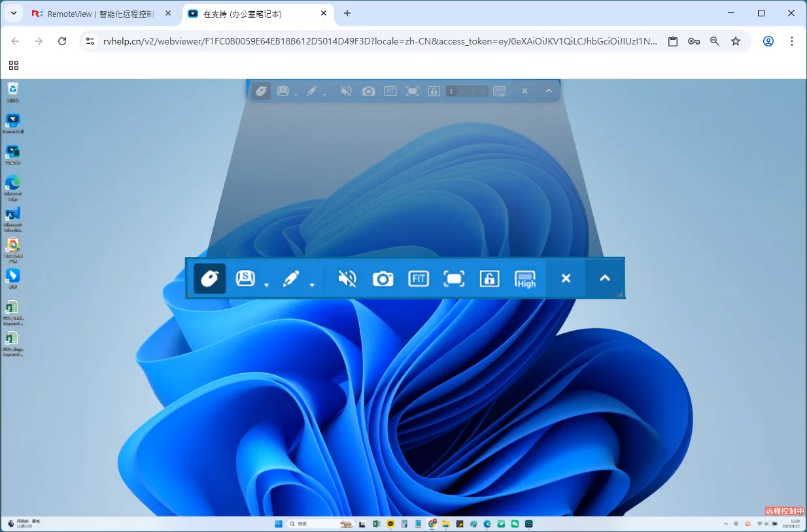Screen dimensions: 807x532
Task: Click the X button in the enlarged toolbar
Action: pos(566,278)
